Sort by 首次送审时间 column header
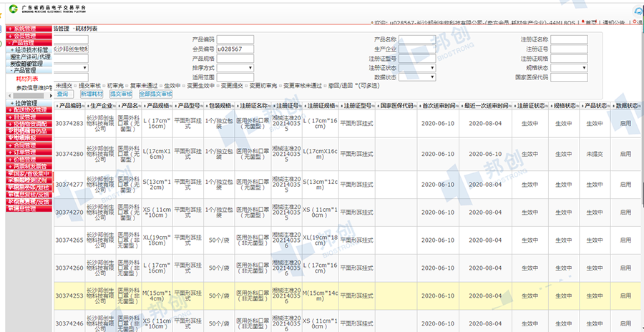The image size is (644, 332). [459, 106]
